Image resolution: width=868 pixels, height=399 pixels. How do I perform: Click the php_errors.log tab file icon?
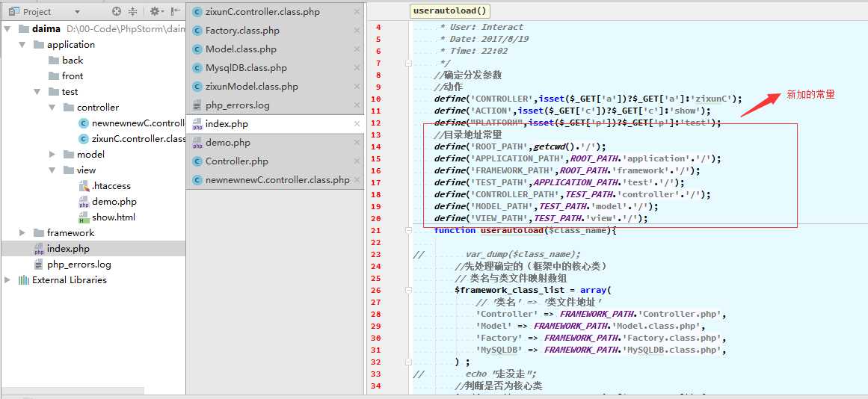pyautogui.click(x=197, y=105)
